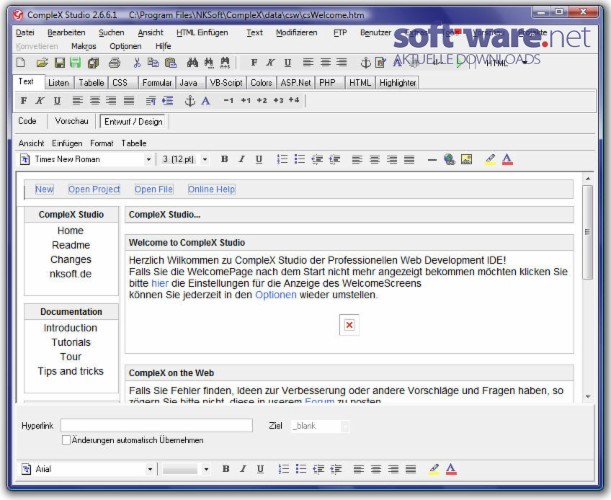Apply the +2 font size button

click(261, 101)
